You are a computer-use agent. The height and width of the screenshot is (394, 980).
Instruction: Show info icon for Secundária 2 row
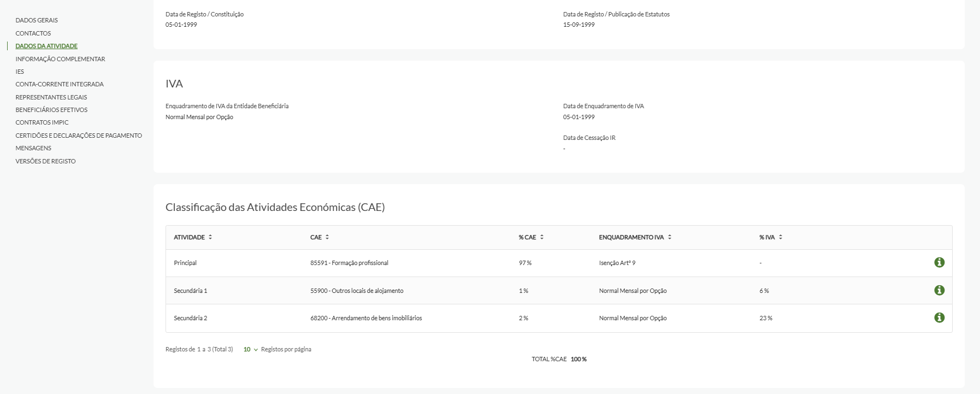coord(939,317)
